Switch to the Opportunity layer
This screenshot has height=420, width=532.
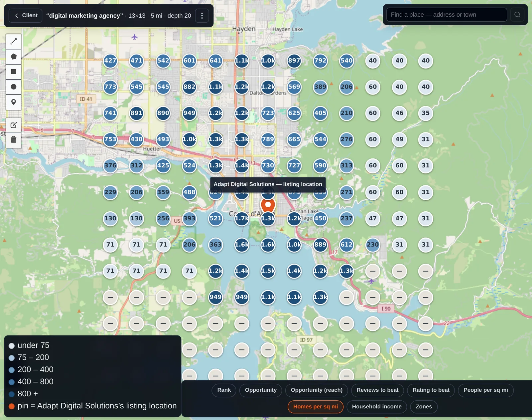tap(261, 390)
